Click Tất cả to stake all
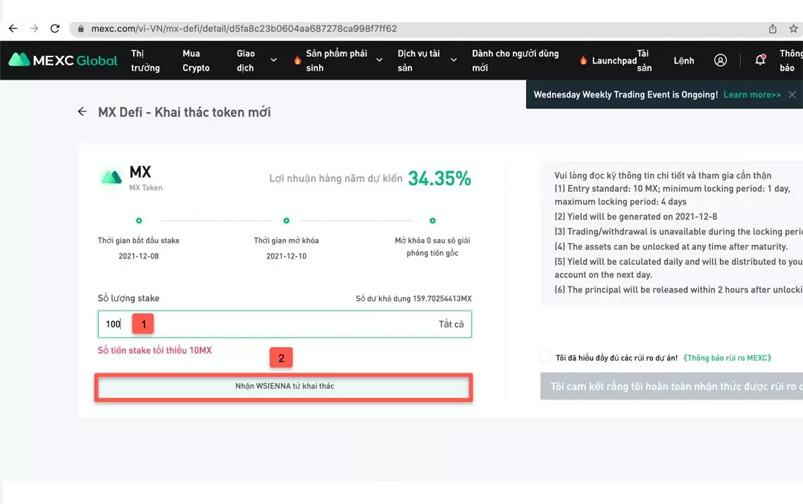Viewport: 803px width, 504px height. pos(451,324)
